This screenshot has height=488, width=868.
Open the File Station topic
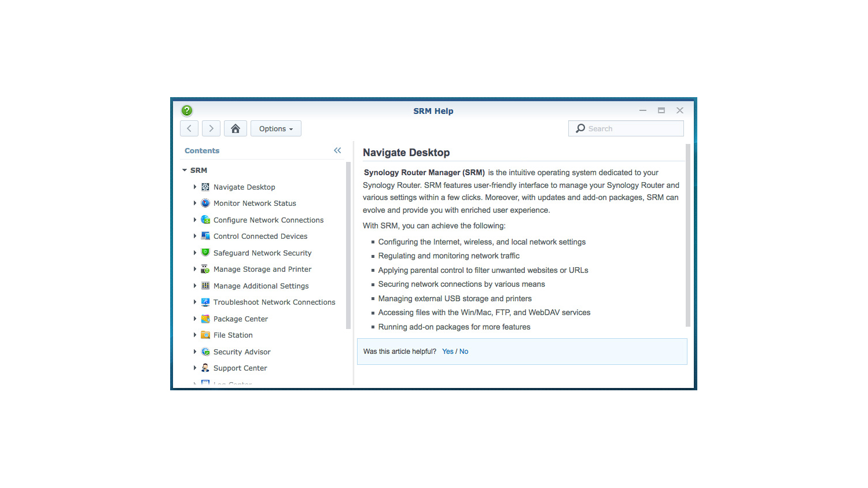233,335
